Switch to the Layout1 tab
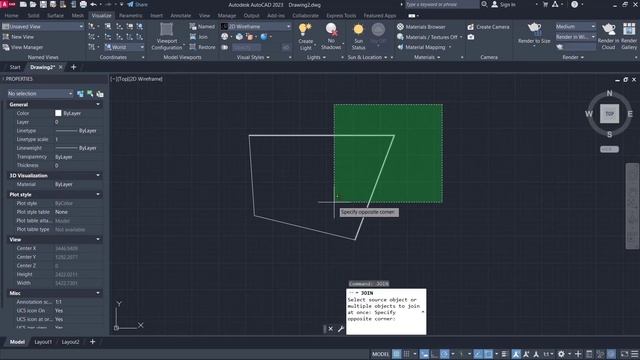640x360 pixels. coord(43,342)
